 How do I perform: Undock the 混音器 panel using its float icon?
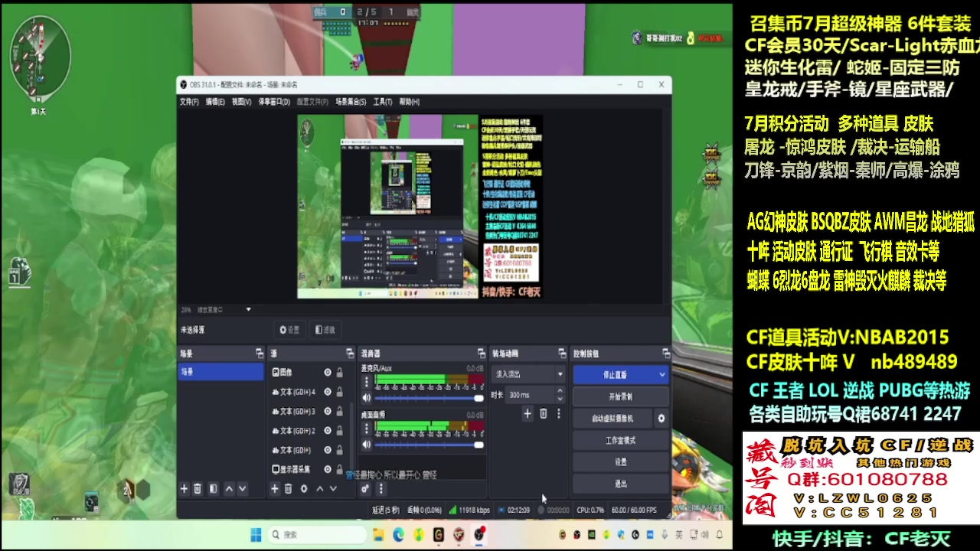click(481, 354)
